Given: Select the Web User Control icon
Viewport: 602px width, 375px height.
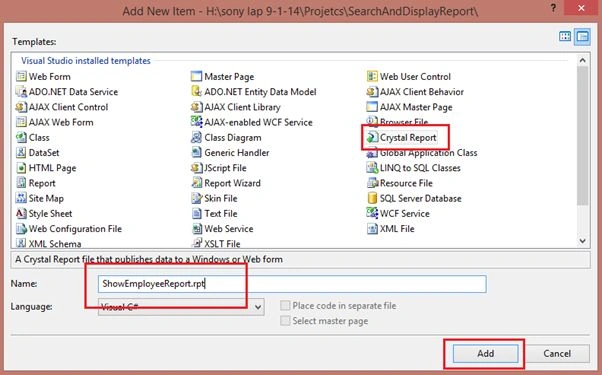Looking at the screenshot, I should 372,76.
